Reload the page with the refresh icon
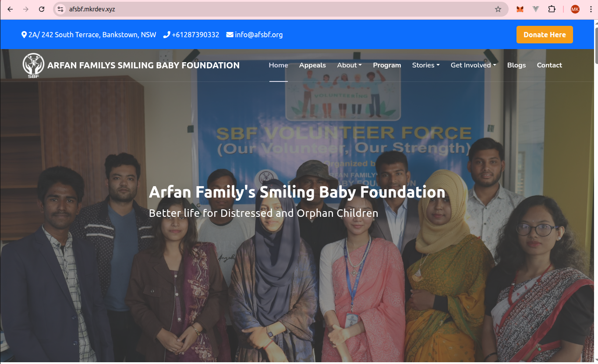Viewport: 598px width, 364px height. tap(42, 9)
